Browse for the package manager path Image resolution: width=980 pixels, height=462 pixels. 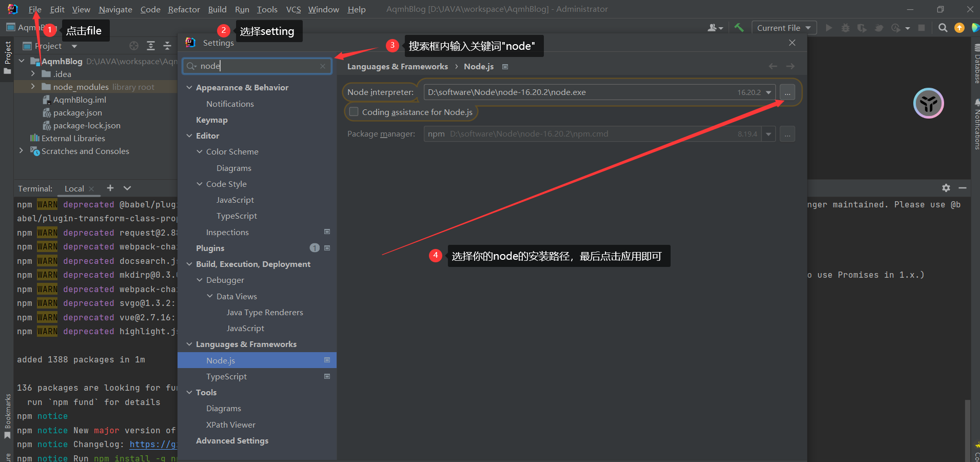787,134
